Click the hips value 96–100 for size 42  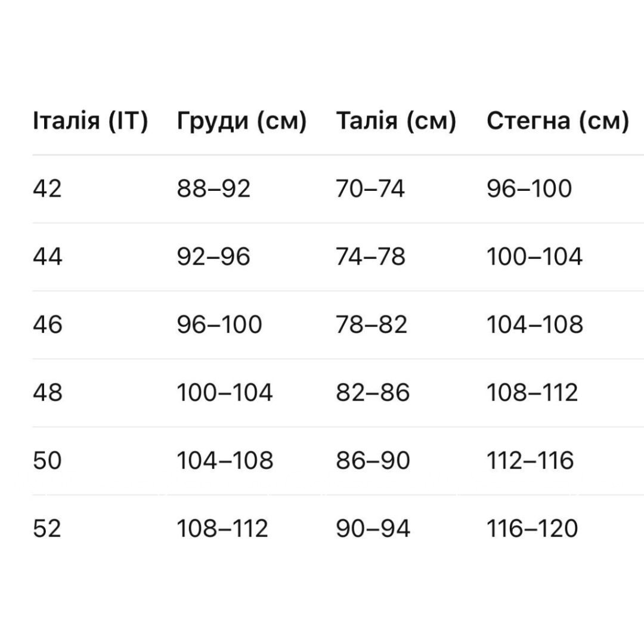[x=529, y=189]
